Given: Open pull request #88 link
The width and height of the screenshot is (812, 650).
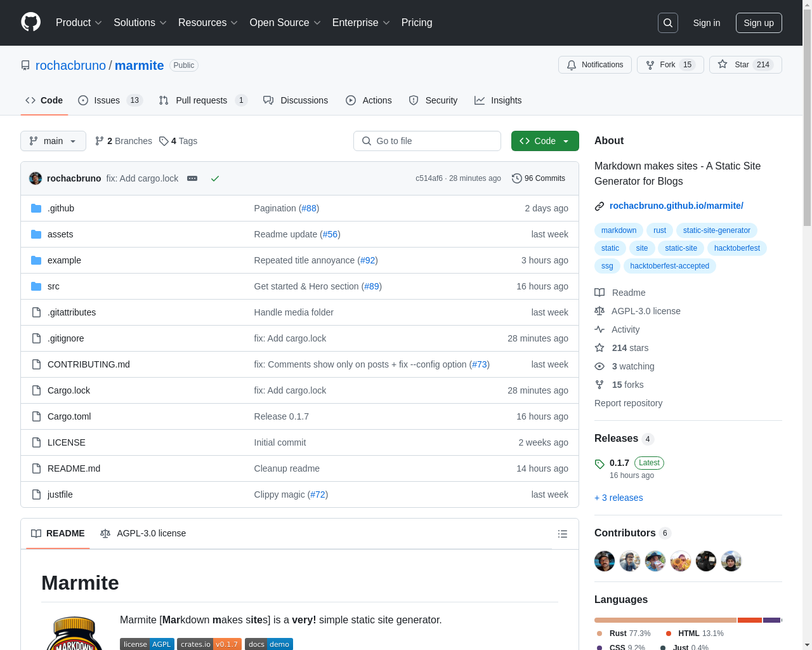Looking at the screenshot, I should pyautogui.click(x=309, y=208).
